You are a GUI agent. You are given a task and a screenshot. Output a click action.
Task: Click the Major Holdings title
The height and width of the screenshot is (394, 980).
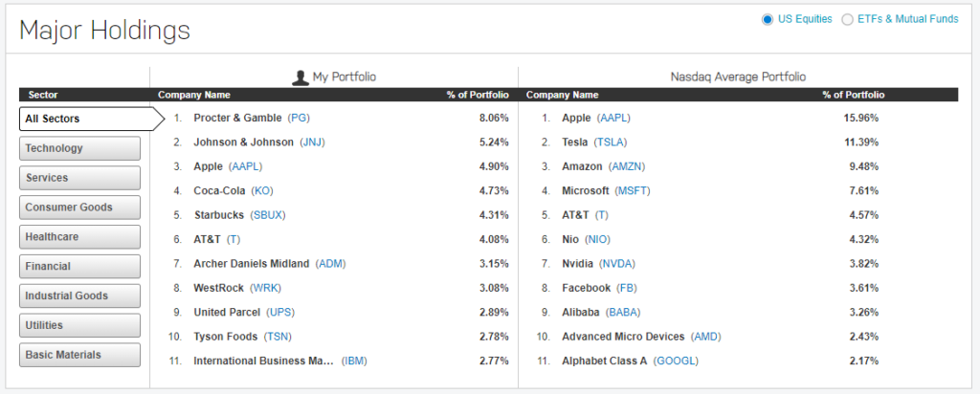[x=105, y=30]
